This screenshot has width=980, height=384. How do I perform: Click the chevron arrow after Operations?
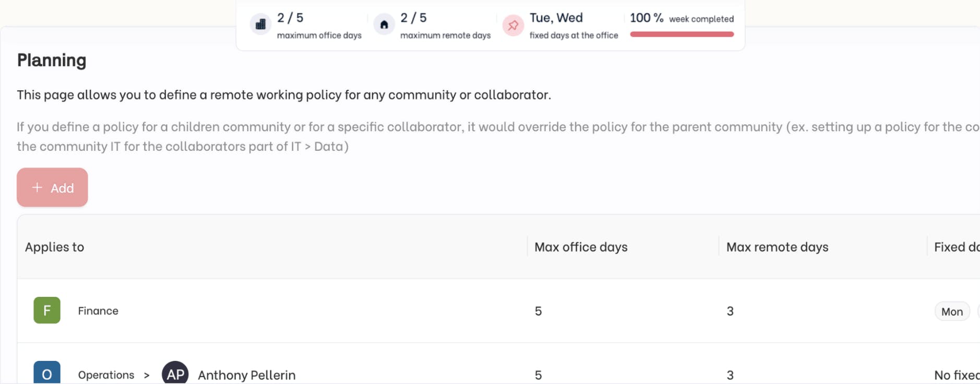pyautogui.click(x=147, y=375)
